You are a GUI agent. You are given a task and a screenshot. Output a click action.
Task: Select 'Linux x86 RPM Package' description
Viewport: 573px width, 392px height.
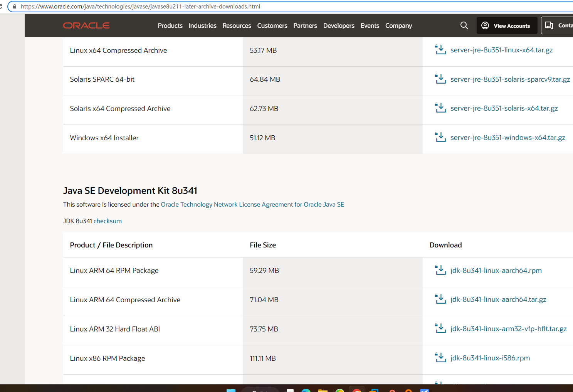coord(108,358)
